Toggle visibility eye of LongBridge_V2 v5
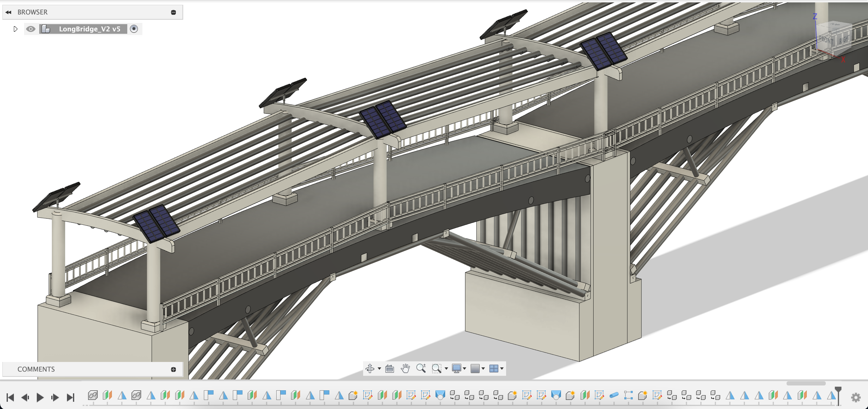 click(31, 29)
